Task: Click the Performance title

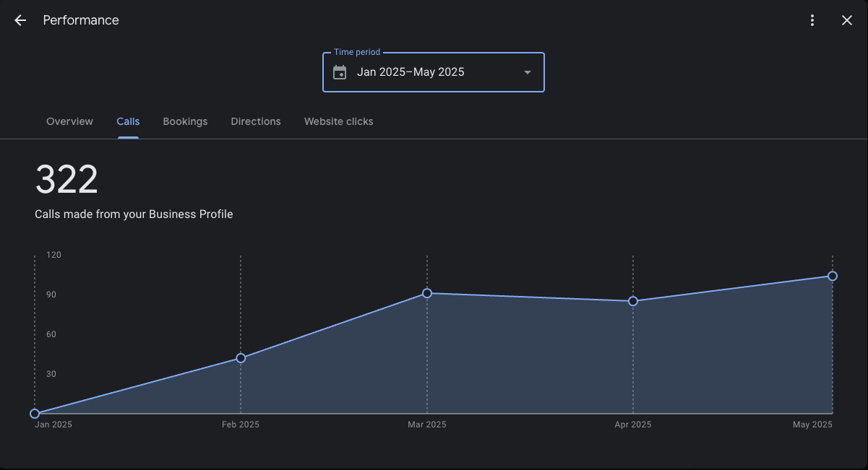Action: [x=81, y=20]
